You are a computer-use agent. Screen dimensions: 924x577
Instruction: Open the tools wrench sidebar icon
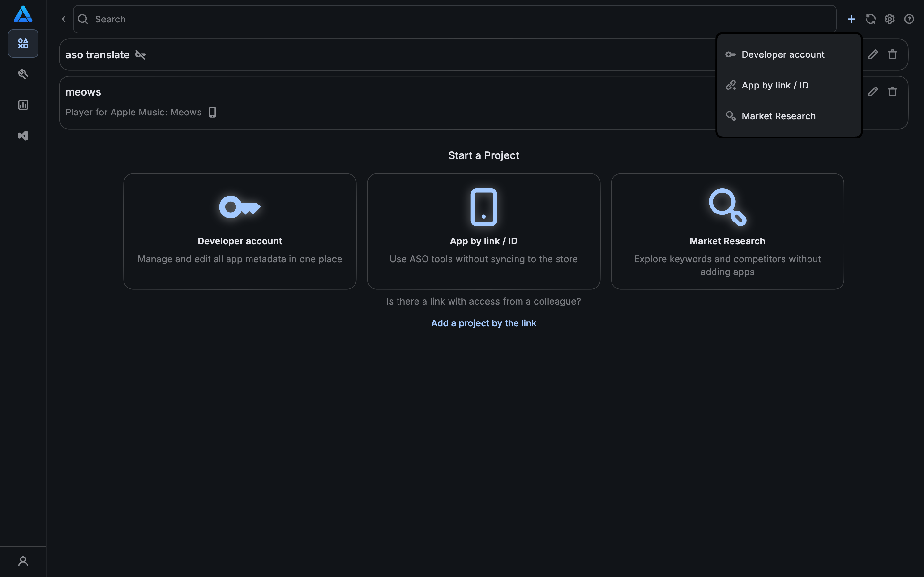point(23,74)
